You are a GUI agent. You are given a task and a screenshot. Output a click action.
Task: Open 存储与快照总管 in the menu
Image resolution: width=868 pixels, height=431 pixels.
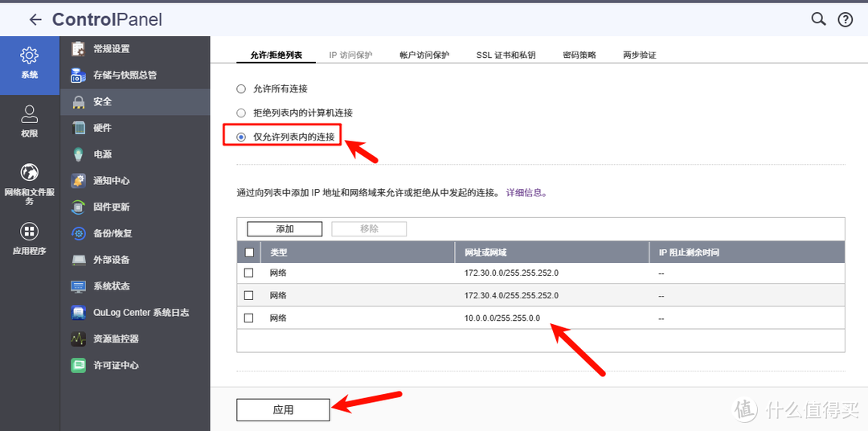pos(125,75)
